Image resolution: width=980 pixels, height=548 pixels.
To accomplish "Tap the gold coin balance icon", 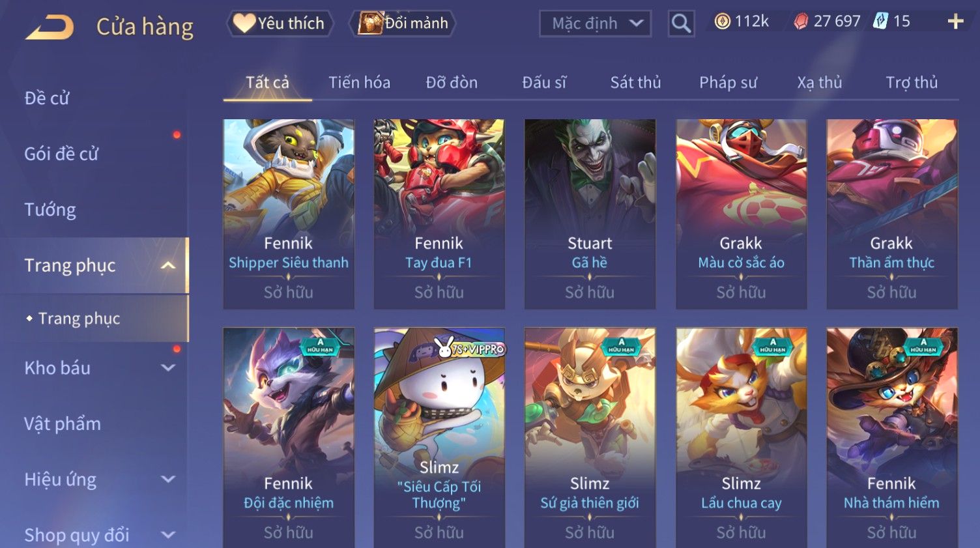I will click(722, 22).
